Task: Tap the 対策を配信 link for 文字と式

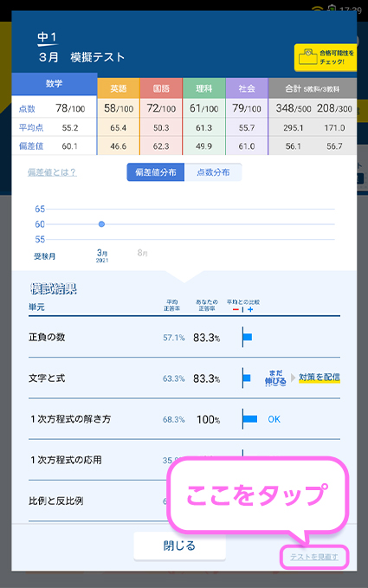Action: (320, 378)
